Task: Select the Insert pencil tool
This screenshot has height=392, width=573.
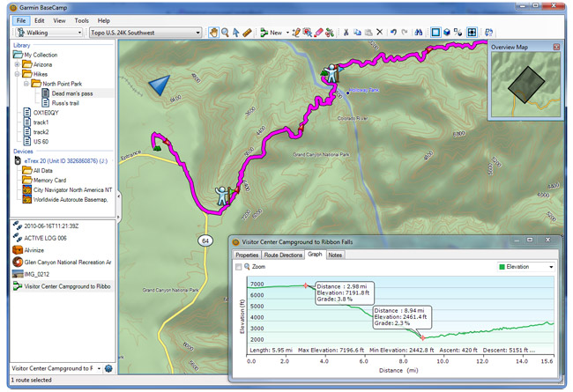Action: (296, 33)
